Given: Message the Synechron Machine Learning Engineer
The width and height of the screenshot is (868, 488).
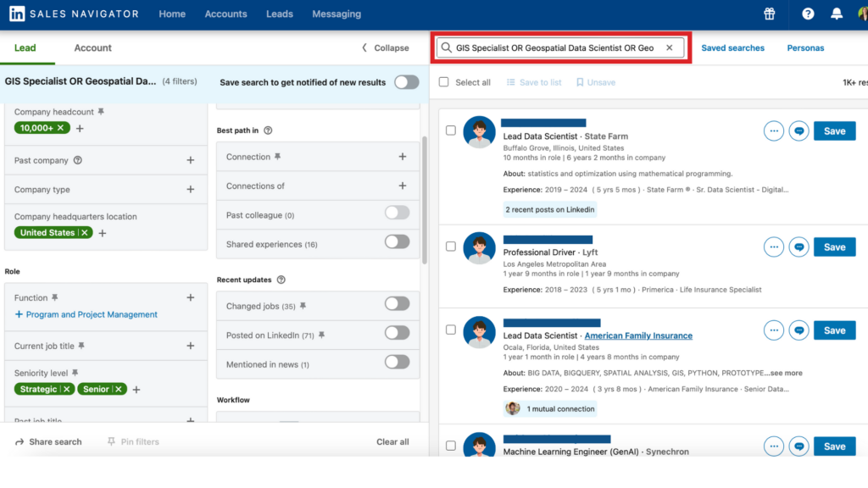Looking at the screenshot, I should pos(798,446).
